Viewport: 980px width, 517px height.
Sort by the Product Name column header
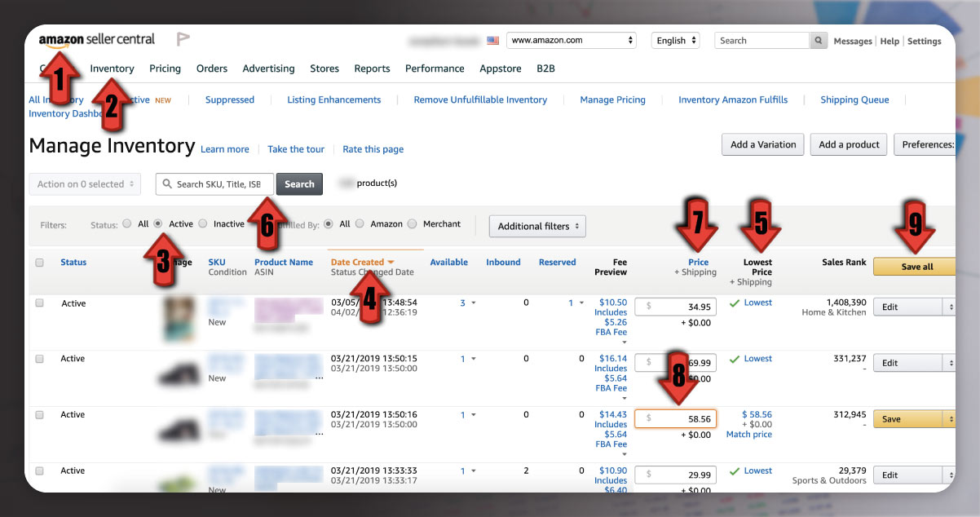284,263
